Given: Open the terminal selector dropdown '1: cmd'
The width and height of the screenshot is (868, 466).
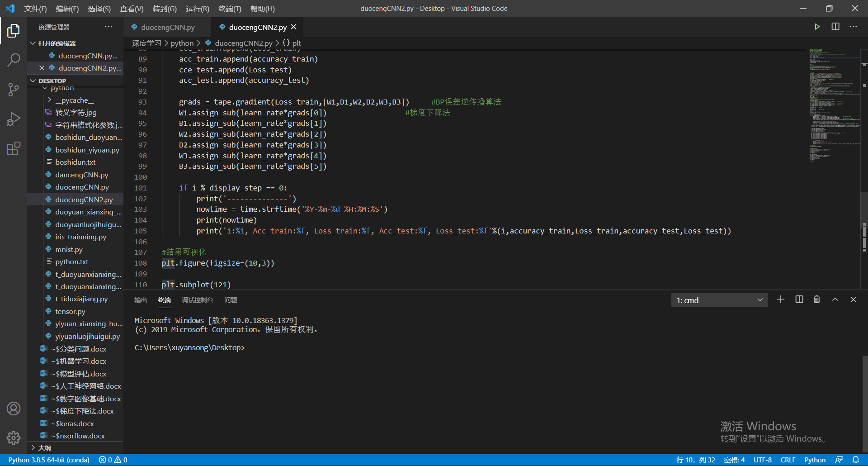Looking at the screenshot, I should [x=719, y=300].
